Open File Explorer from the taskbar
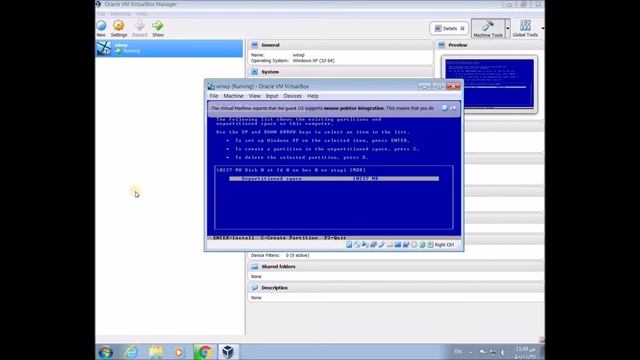 156,352
